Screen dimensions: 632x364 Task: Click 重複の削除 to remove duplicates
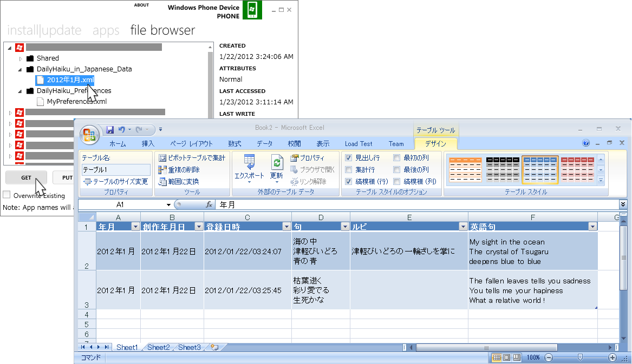tap(179, 169)
